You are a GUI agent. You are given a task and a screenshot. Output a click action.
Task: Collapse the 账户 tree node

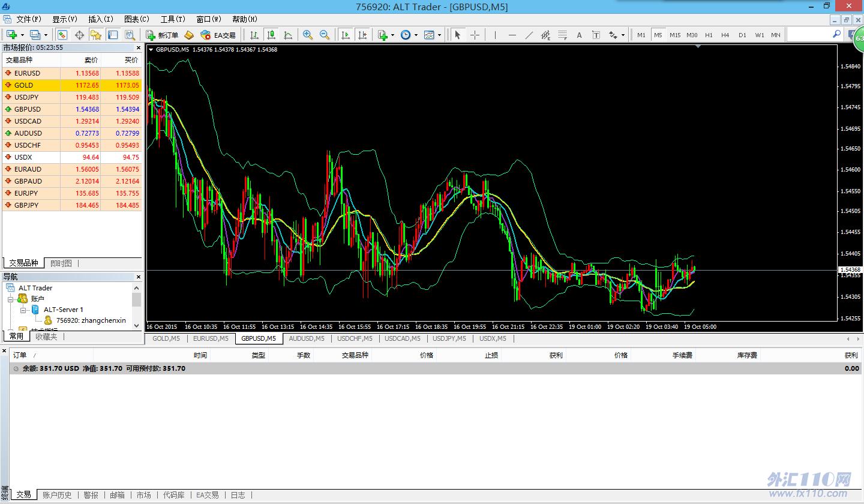tap(11, 299)
